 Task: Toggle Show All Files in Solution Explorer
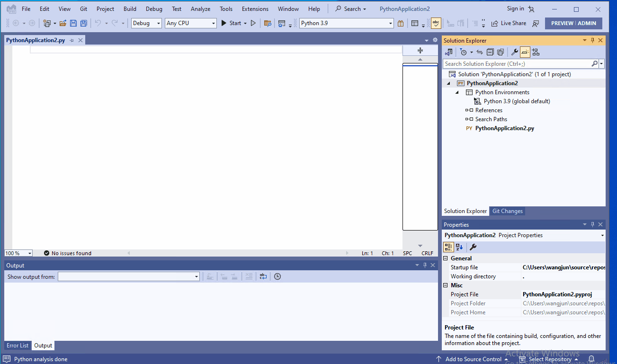pyautogui.click(x=501, y=52)
